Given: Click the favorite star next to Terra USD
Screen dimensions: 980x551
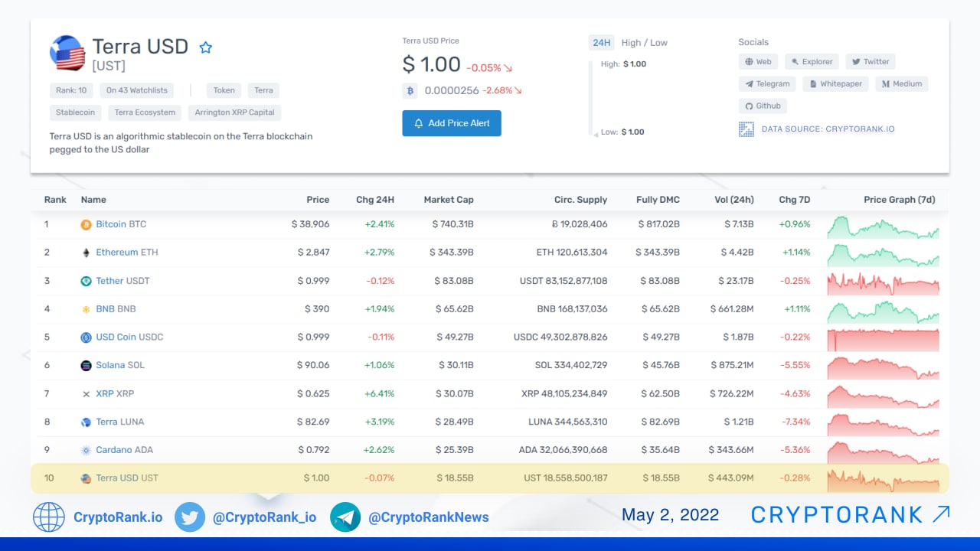Looking at the screenshot, I should [x=205, y=47].
